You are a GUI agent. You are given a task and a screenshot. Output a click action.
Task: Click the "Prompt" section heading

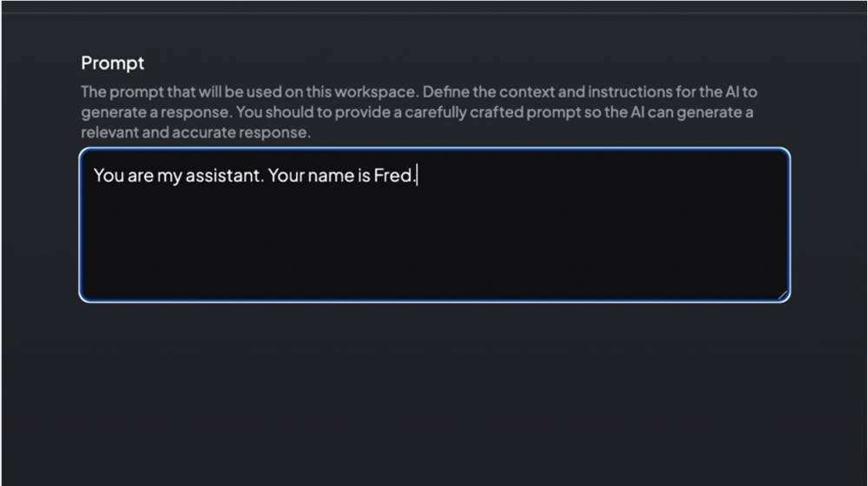point(112,63)
